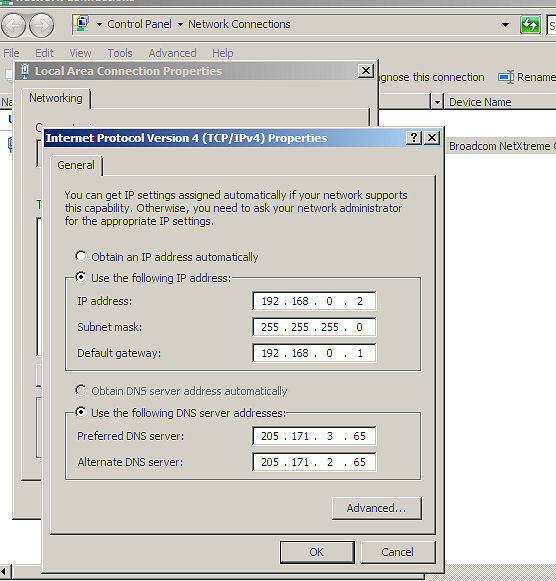
Task: Select Use the following DNS server addresses
Action: click(81, 412)
